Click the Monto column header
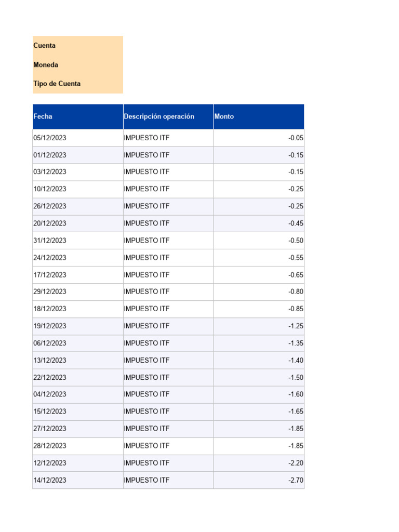Image resolution: width=399 pixels, height=532 pixels. click(224, 117)
